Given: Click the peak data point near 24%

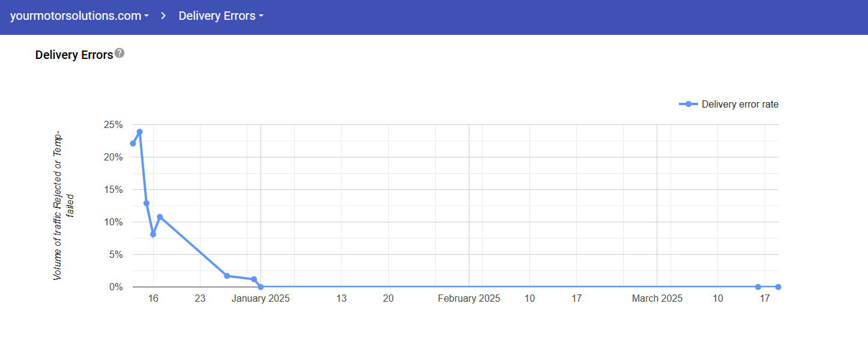Looking at the screenshot, I should (x=139, y=132).
